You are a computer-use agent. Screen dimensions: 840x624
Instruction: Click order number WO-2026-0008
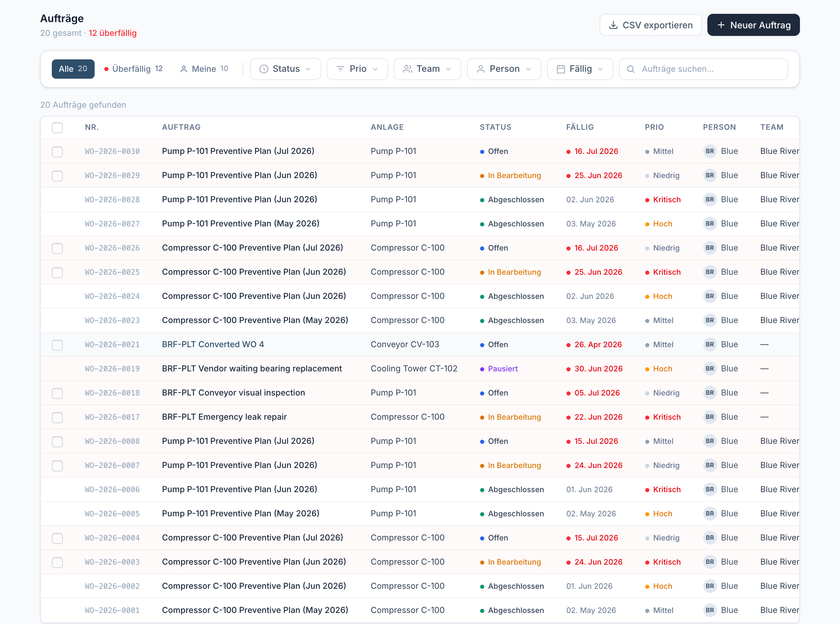pyautogui.click(x=112, y=441)
